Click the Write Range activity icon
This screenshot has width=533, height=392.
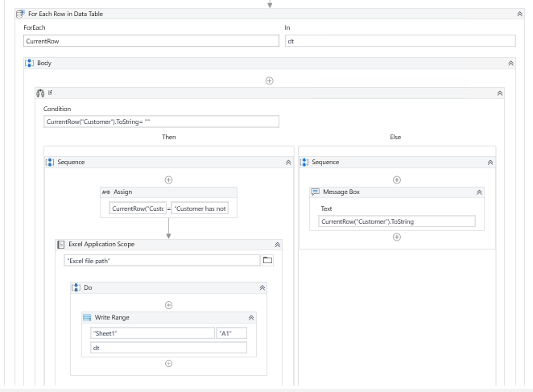87,317
